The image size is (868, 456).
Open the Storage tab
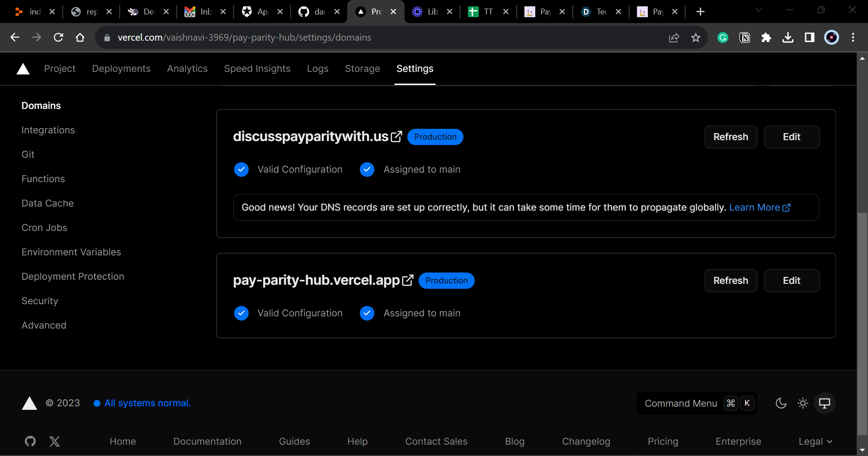[x=363, y=69]
